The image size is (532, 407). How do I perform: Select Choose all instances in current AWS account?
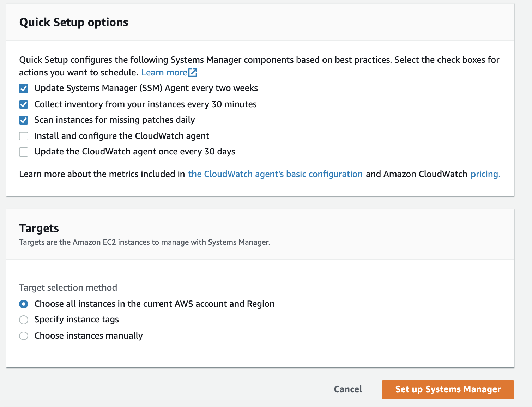(x=23, y=304)
